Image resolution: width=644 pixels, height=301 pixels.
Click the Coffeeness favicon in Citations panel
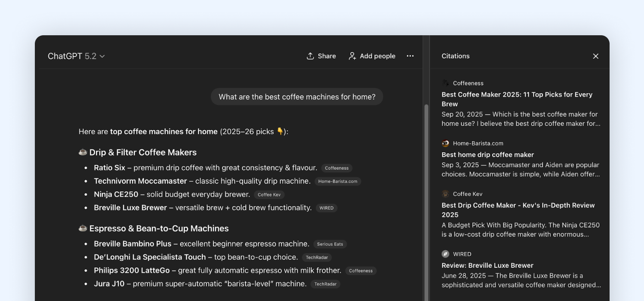point(445,83)
